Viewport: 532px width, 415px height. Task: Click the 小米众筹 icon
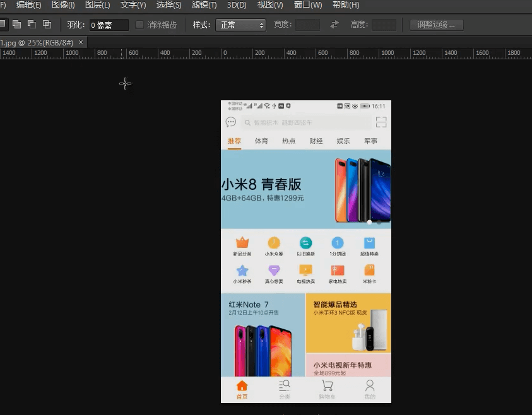pyautogui.click(x=274, y=243)
